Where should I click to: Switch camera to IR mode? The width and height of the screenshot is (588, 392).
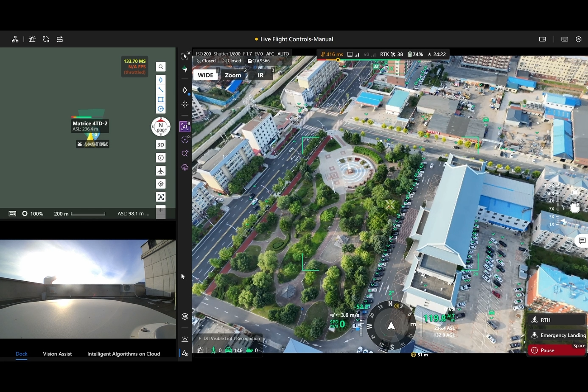click(260, 75)
